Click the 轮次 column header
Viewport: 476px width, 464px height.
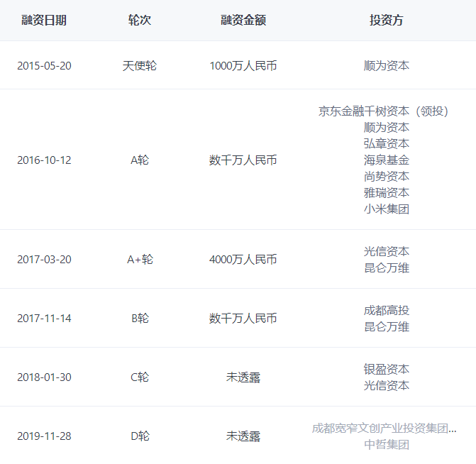click(x=140, y=21)
